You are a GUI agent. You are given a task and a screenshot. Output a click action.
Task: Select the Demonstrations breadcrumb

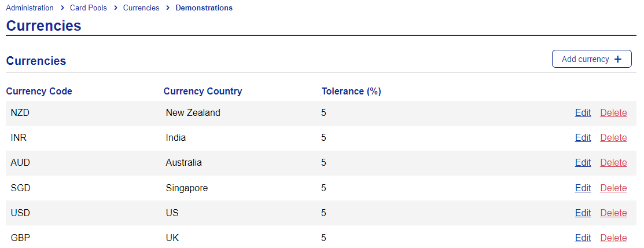(x=204, y=8)
